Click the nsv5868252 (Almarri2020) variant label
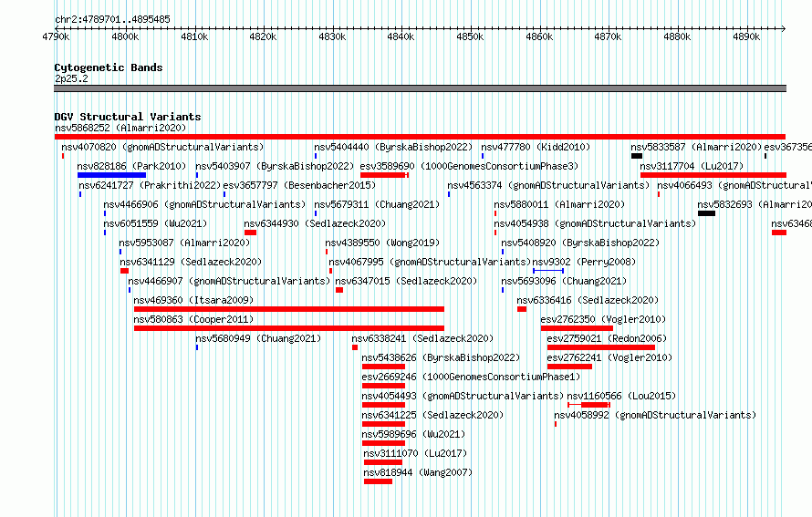The image size is (812, 517). click(x=120, y=128)
